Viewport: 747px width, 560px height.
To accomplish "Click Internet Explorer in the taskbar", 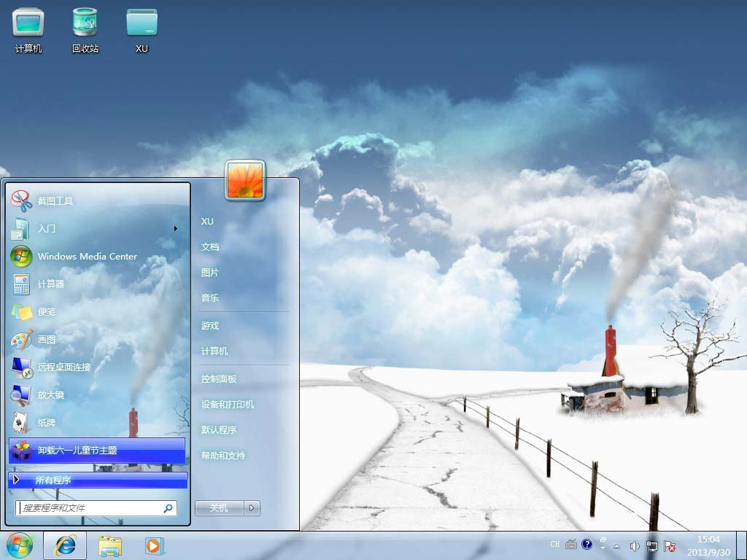I will [x=65, y=545].
